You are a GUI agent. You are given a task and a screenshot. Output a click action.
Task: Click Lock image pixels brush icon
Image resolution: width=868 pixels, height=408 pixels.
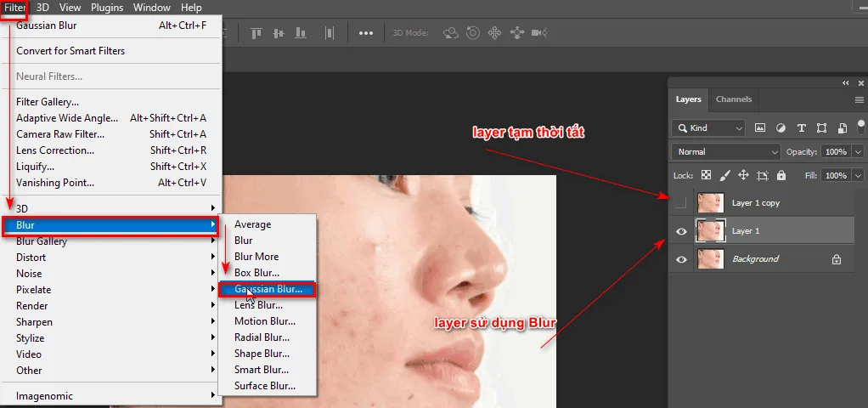coord(724,175)
